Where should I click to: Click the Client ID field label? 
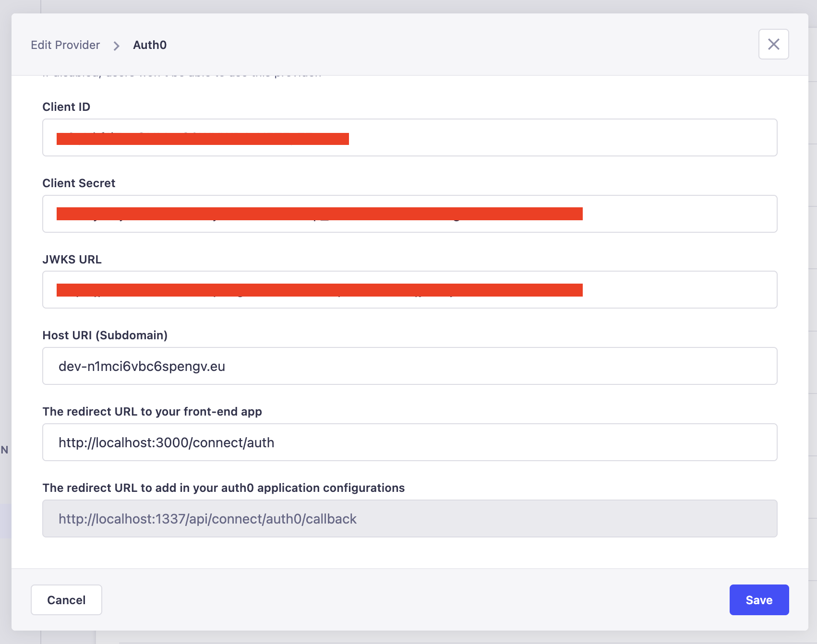pyautogui.click(x=66, y=107)
